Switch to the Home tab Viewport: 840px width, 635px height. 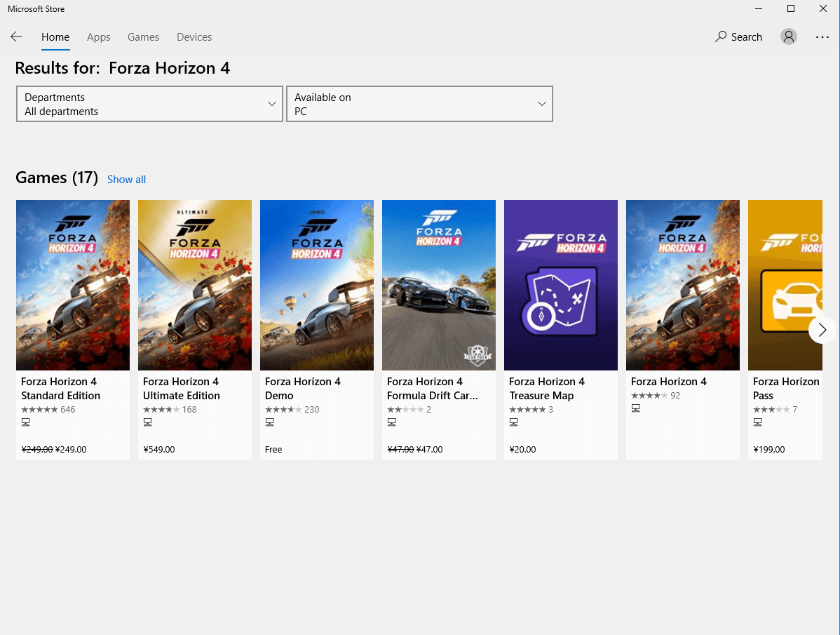[55, 37]
